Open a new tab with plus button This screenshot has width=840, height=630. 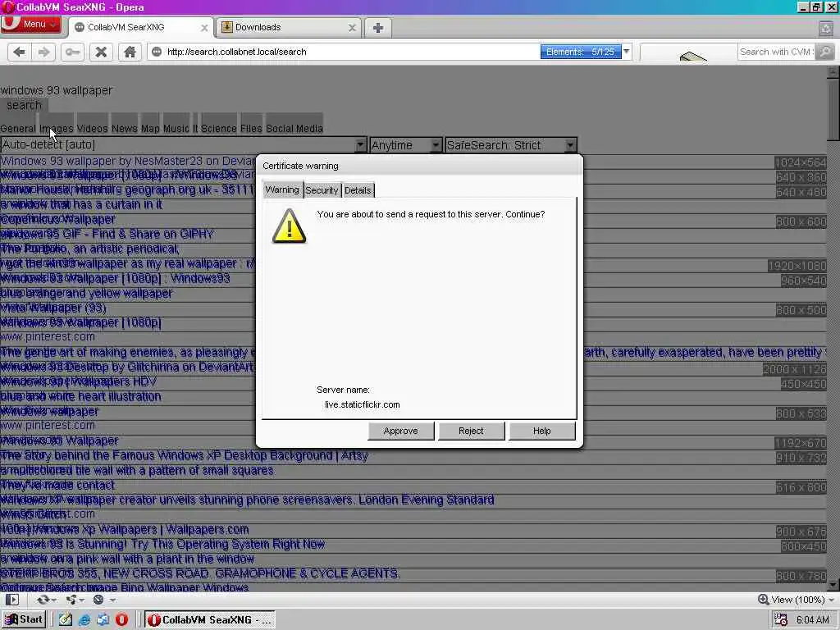[x=377, y=28]
